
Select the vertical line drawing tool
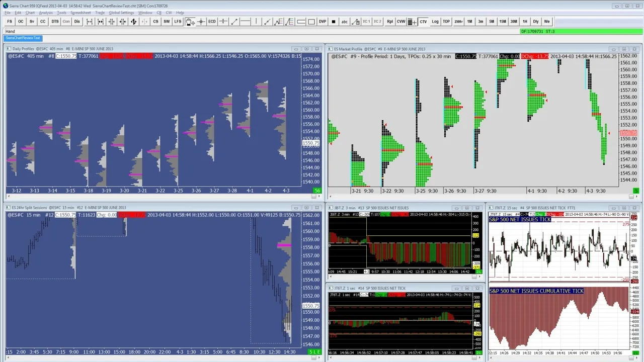[257, 22]
